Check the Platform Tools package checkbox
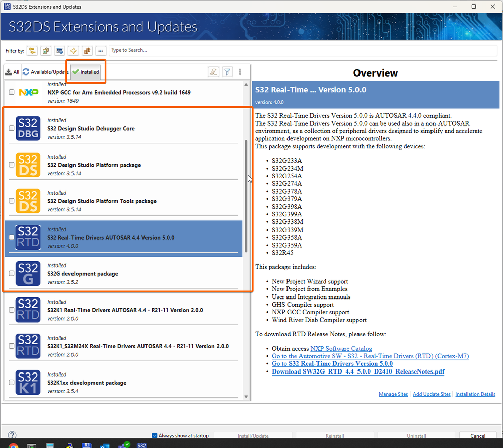Image resolution: width=503 pixels, height=448 pixels. coord(11,201)
